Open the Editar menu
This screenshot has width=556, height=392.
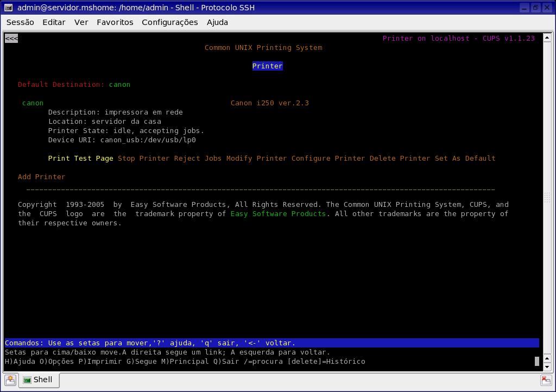(x=54, y=22)
